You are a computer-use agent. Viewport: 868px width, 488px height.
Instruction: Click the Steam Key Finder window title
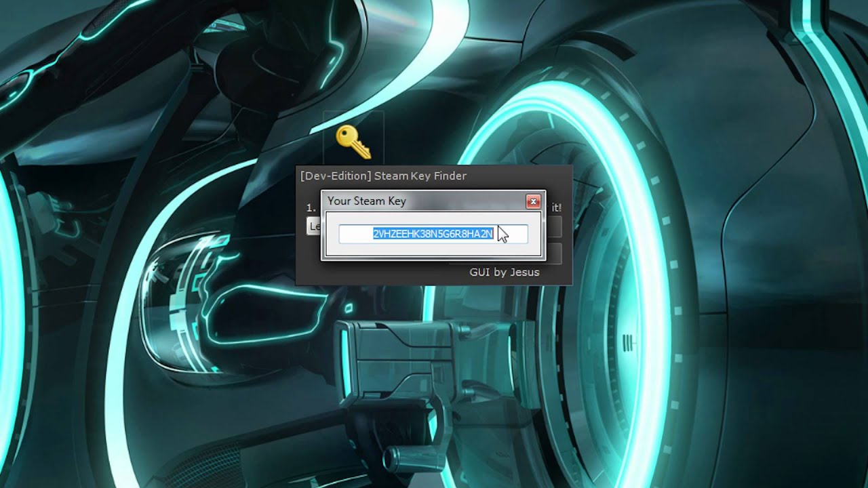tap(383, 176)
